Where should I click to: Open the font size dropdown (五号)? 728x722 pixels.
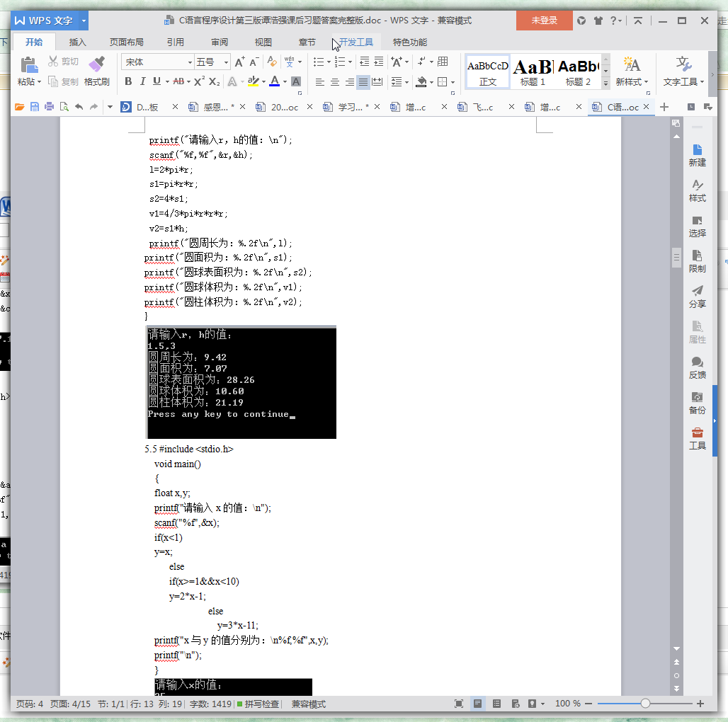click(226, 62)
